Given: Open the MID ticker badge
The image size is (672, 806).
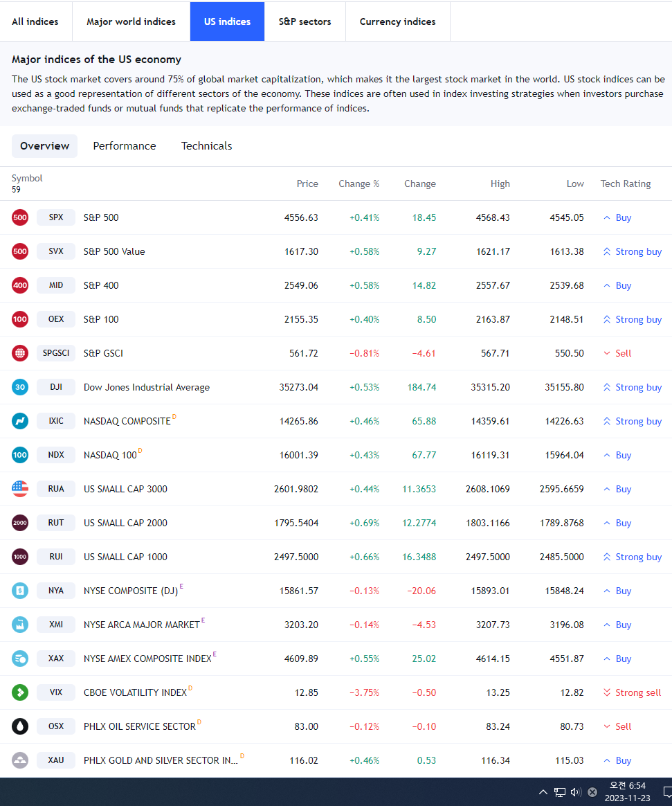Looking at the screenshot, I should [x=56, y=285].
